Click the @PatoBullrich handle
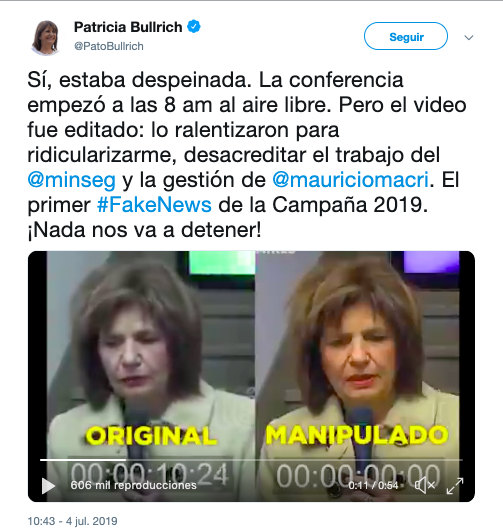Screen dimensions: 503x529 [x=109, y=46]
